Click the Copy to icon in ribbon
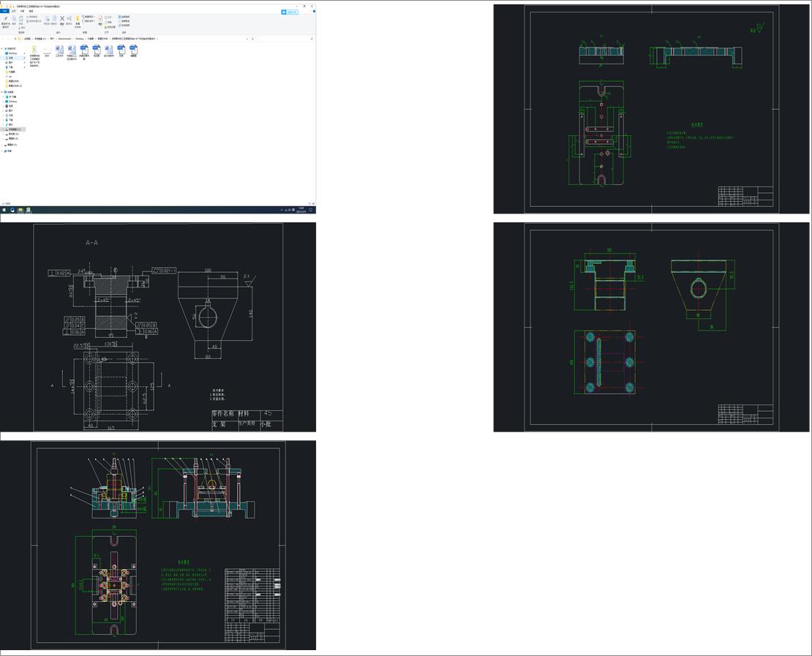 pyautogui.click(x=54, y=19)
